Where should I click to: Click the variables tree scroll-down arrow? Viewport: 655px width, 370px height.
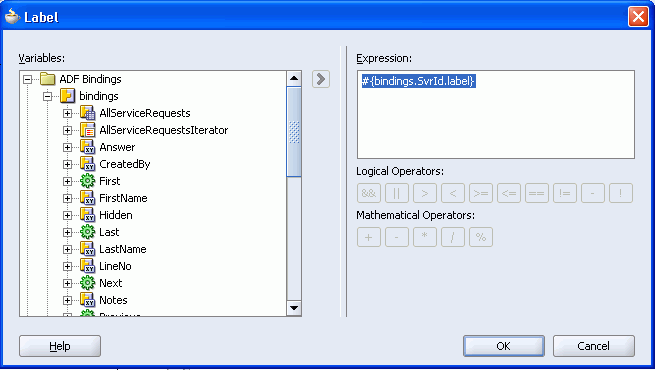[x=294, y=308]
